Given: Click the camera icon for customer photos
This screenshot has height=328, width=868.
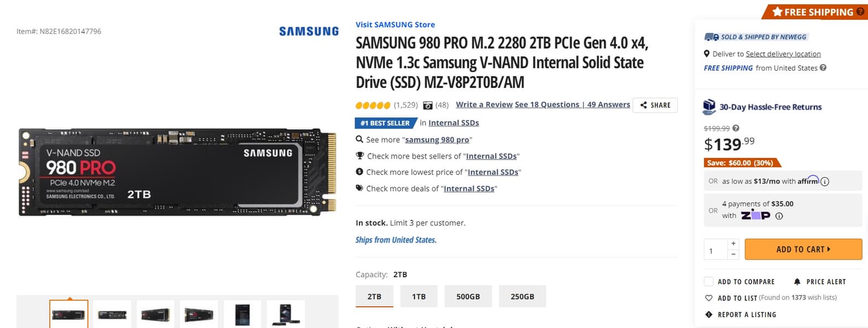Looking at the screenshot, I should [428, 105].
